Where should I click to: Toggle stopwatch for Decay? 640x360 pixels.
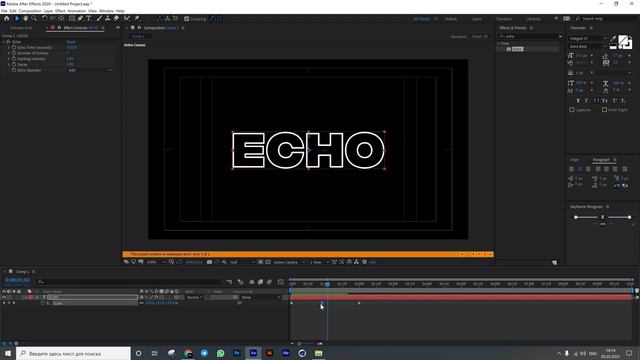pos(14,64)
